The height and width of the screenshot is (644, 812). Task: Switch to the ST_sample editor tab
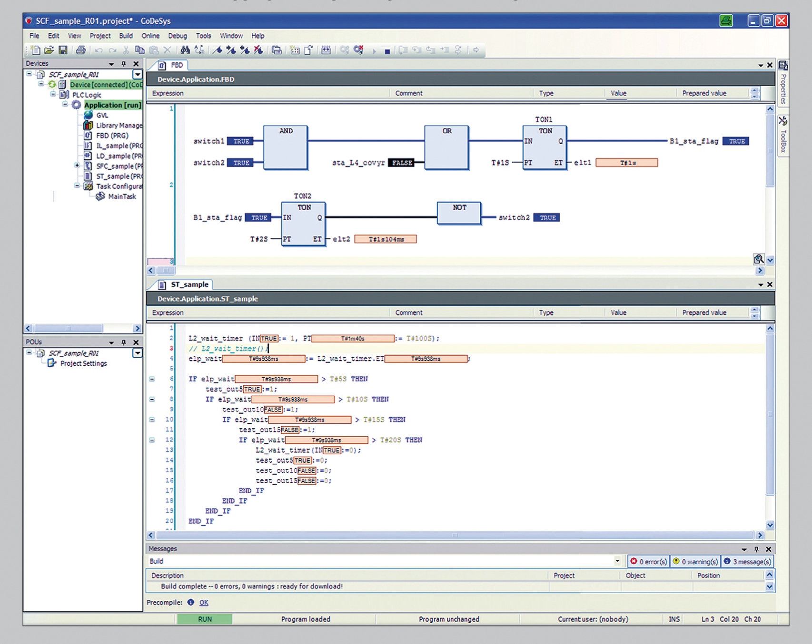(189, 284)
